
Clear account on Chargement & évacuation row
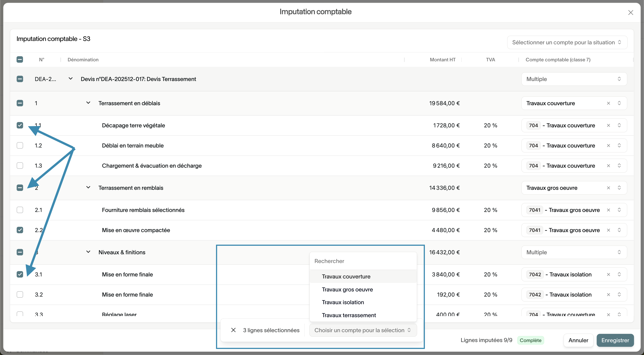coord(608,166)
